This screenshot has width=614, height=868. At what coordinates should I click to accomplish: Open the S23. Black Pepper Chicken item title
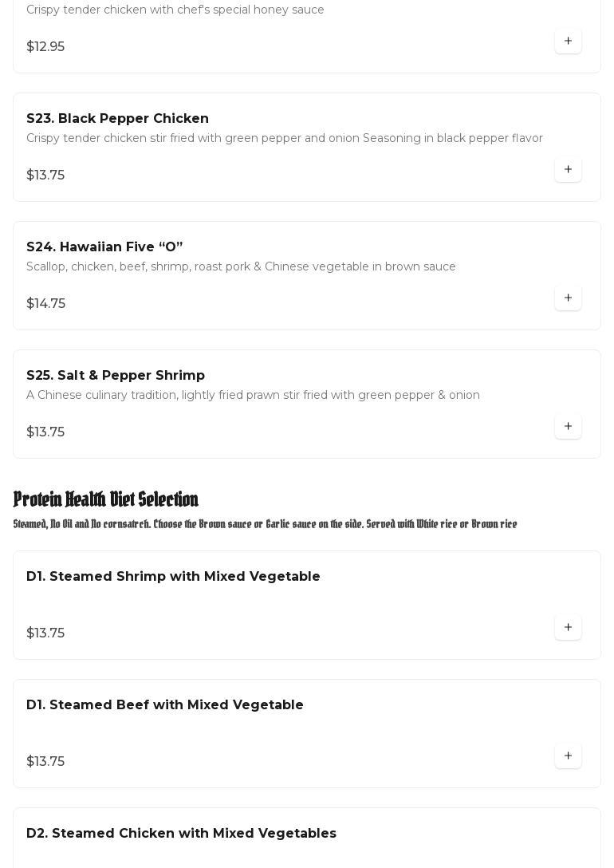(x=117, y=119)
